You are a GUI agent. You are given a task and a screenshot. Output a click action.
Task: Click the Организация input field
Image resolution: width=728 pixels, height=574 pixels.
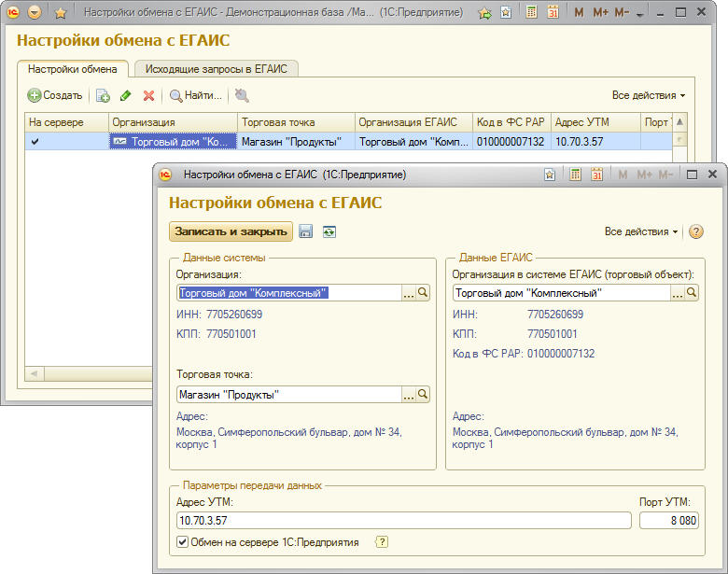(x=289, y=292)
